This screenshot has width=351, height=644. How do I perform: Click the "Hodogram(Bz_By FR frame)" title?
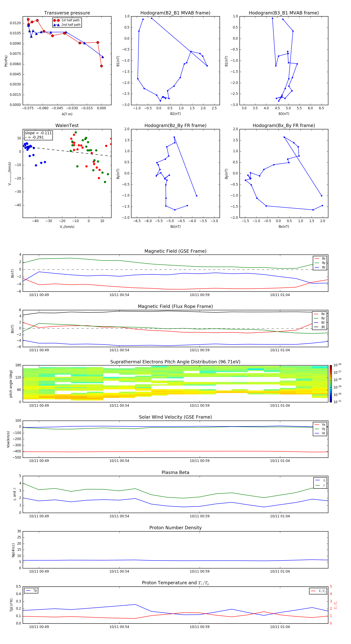[x=175, y=125]
